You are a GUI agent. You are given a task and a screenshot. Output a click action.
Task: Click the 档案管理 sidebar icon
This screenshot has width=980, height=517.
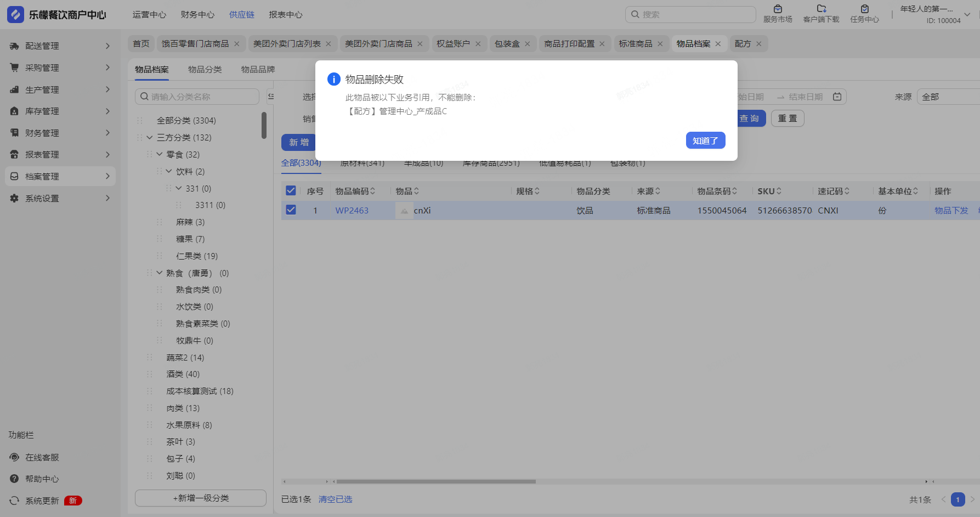click(14, 176)
